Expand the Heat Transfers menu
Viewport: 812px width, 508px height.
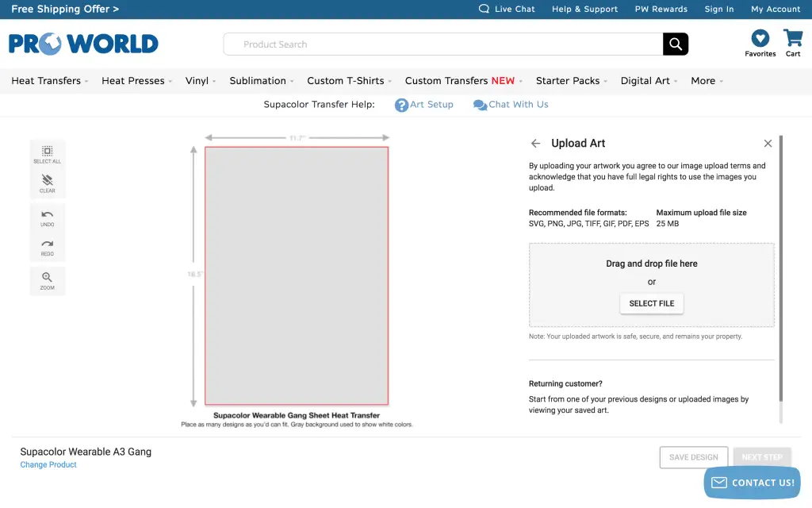click(49, 81)
